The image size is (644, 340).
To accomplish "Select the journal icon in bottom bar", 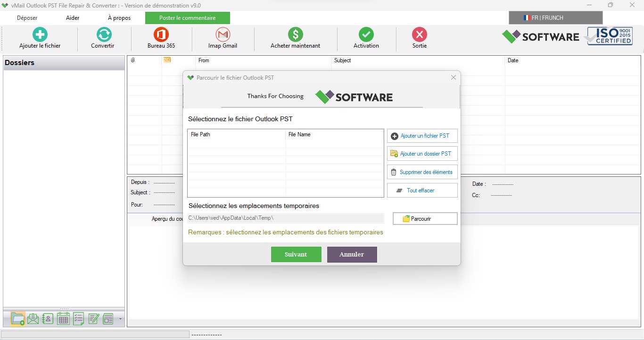I will pyautogui.click(x=108, y=319).
